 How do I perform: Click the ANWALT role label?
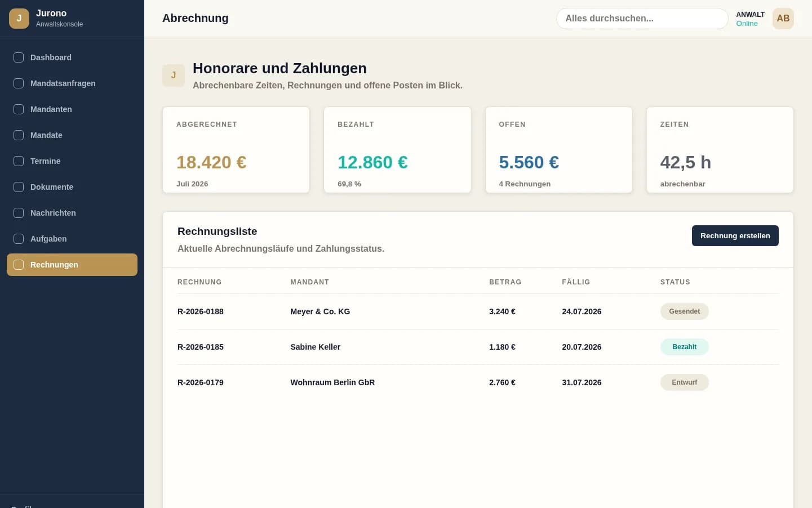coord(750,15)
